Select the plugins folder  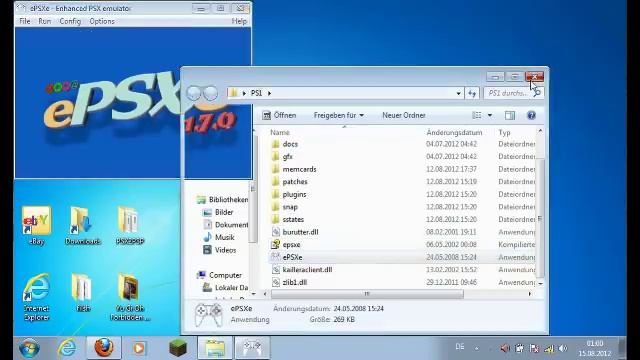(x=294, y=195)
